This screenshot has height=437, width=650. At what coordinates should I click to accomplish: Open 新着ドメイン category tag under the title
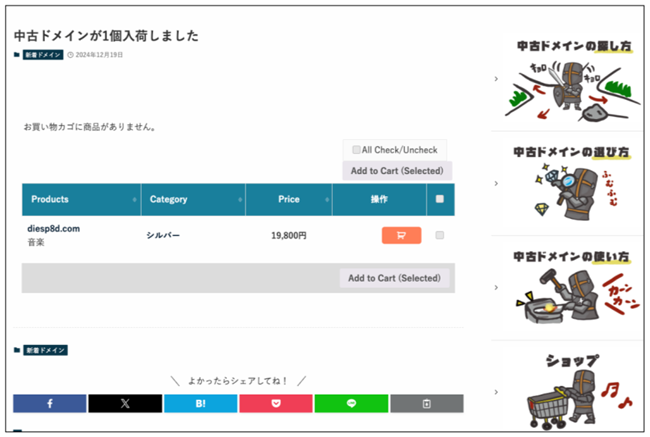click(44, 55)
